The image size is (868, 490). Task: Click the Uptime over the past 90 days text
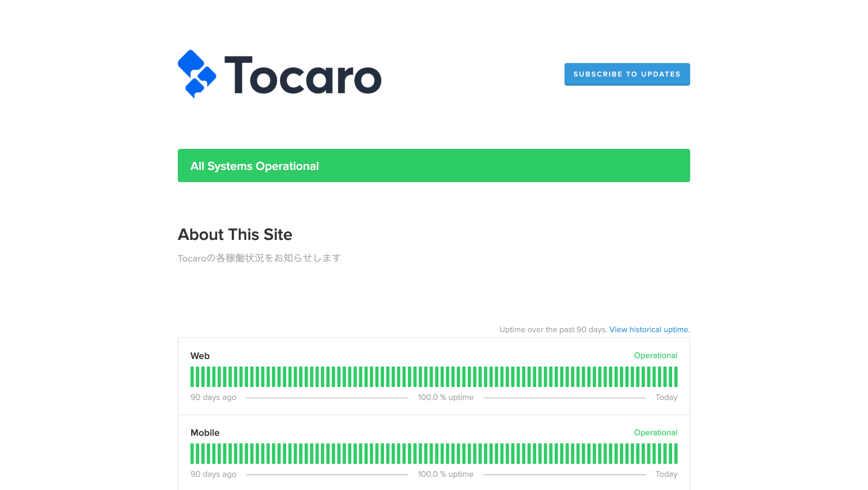[x=553, y=329]
